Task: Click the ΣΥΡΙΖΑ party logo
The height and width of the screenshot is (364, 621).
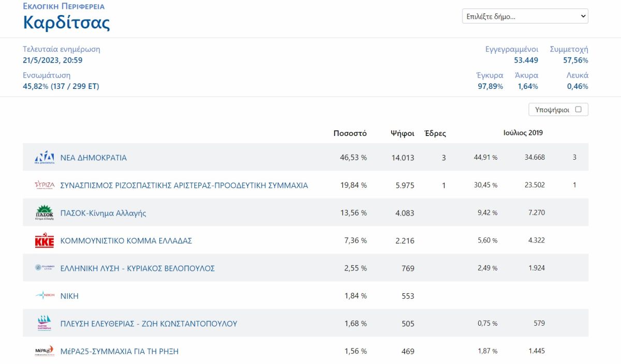Action: [x=45, y=185]
